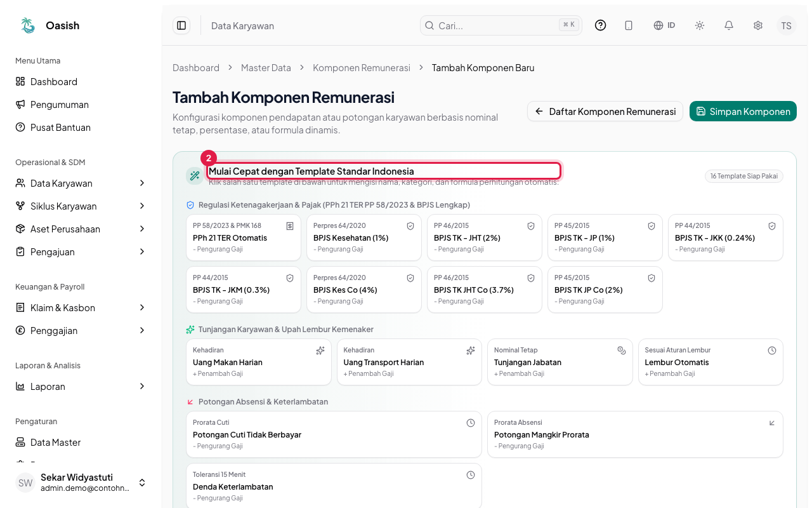Screen dimensions: 812x508
Task: Select the BPJS Kesehatan (1%) template
Action: coord(364,237)
